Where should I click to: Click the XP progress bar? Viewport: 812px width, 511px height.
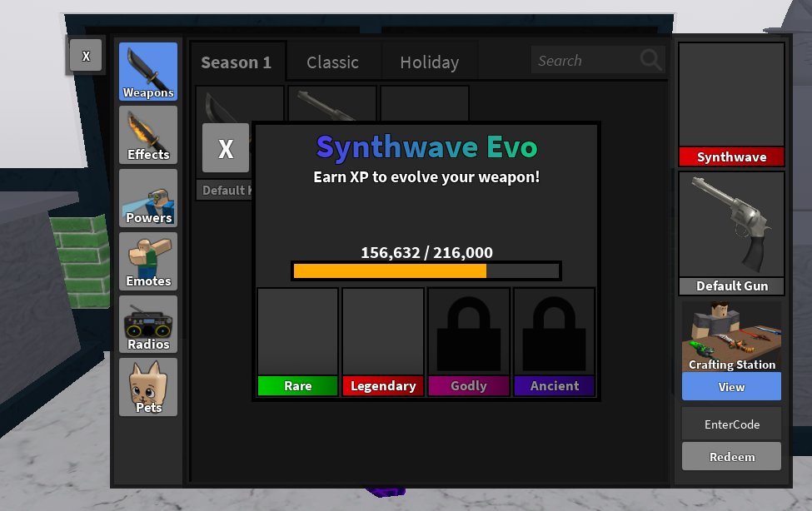[x=426, y=270]
